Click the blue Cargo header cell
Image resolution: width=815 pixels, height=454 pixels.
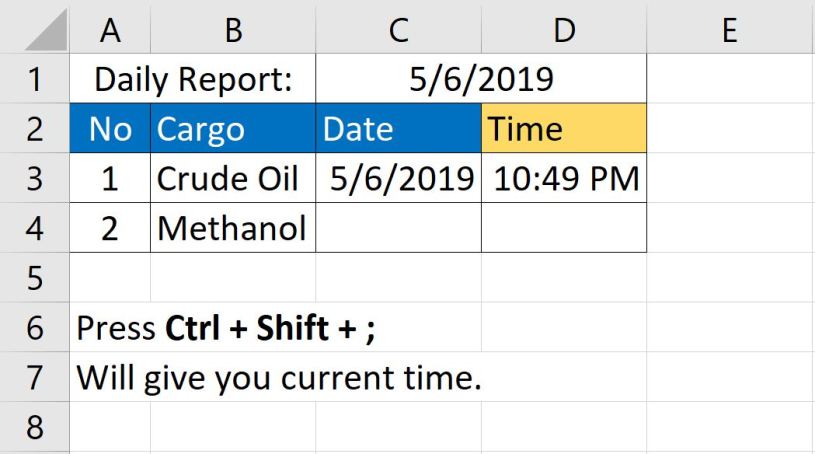pos(232,129)
